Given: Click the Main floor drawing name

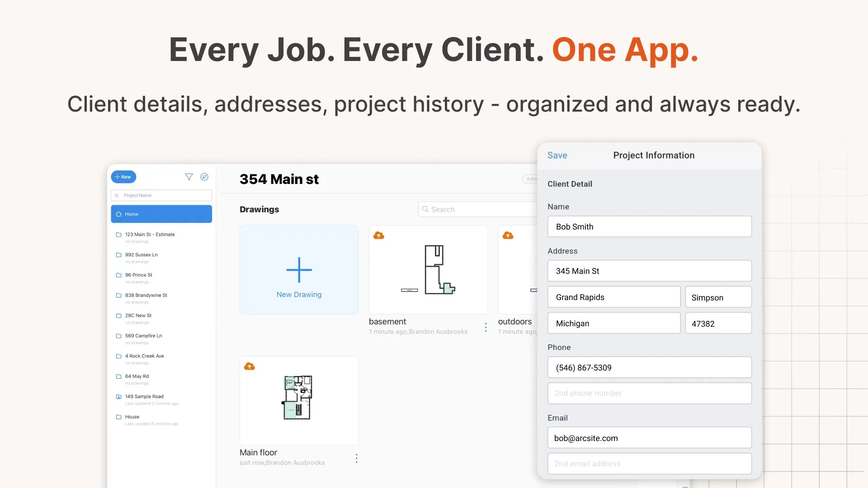Looking at the screenshot, I should [258, 453].
